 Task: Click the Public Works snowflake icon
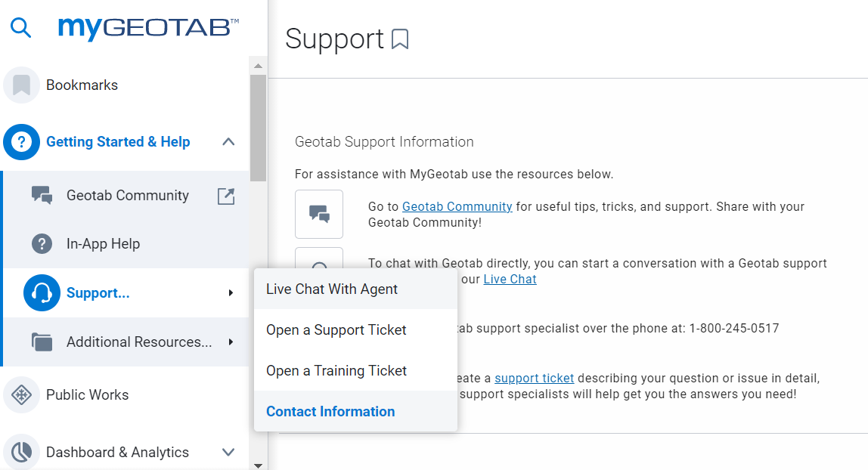[x=21, y=395]
